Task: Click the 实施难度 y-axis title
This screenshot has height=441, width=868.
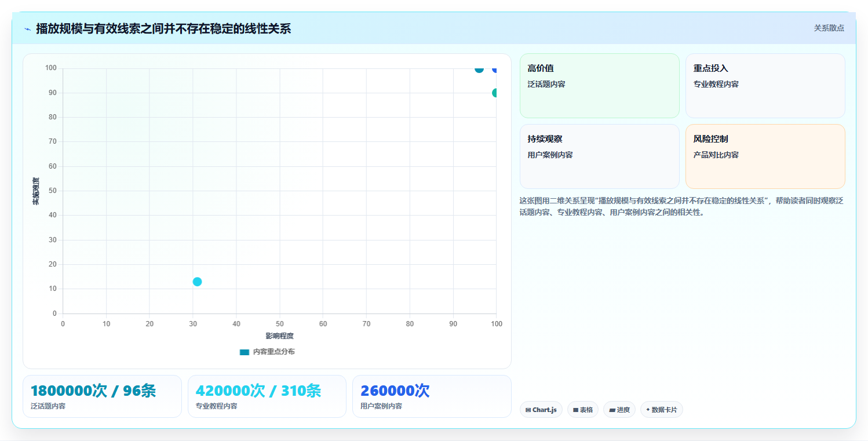Action: tap(36, 191)
